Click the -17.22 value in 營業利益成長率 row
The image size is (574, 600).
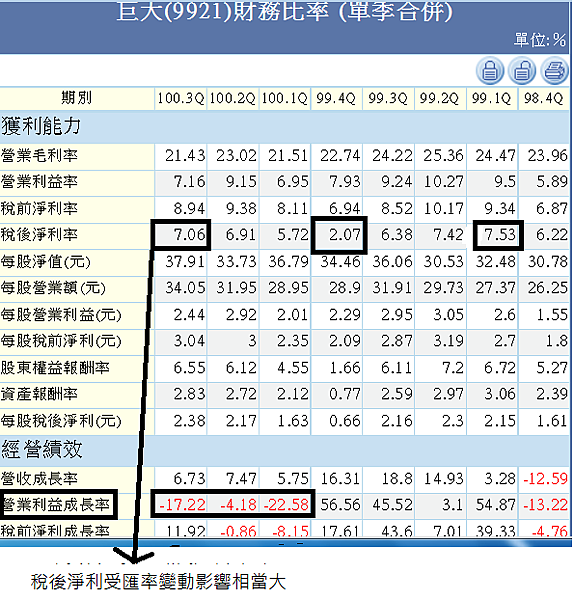coord(182,505)
